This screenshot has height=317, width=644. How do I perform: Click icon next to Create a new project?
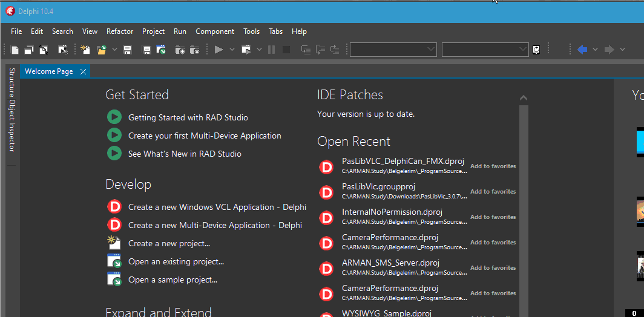(x=114, y=243)
